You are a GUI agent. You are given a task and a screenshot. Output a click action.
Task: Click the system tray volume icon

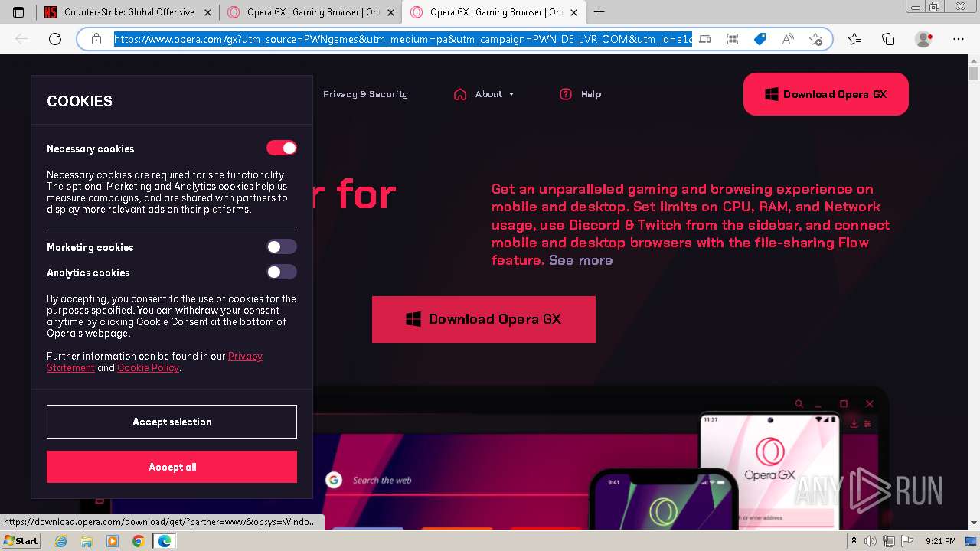click(871, 541)
